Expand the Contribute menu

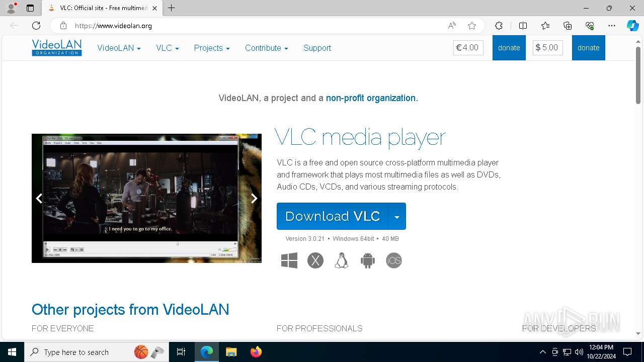pos(267,48)
